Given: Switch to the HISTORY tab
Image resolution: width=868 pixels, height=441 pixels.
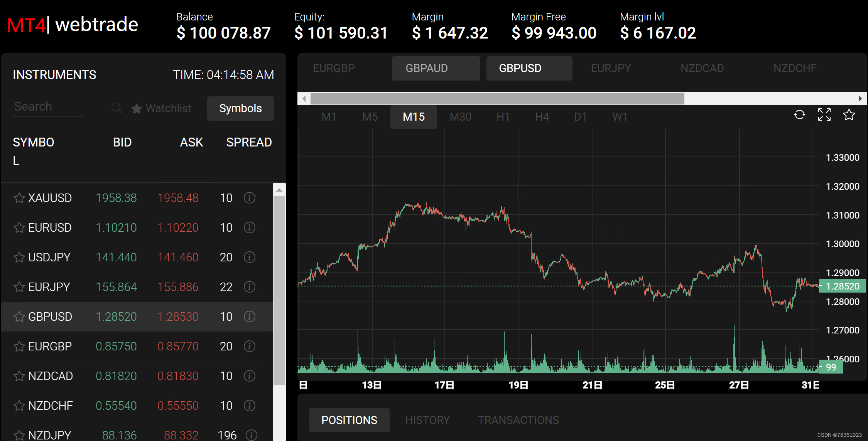Looking at the screenshot, I should coord(427,420).
